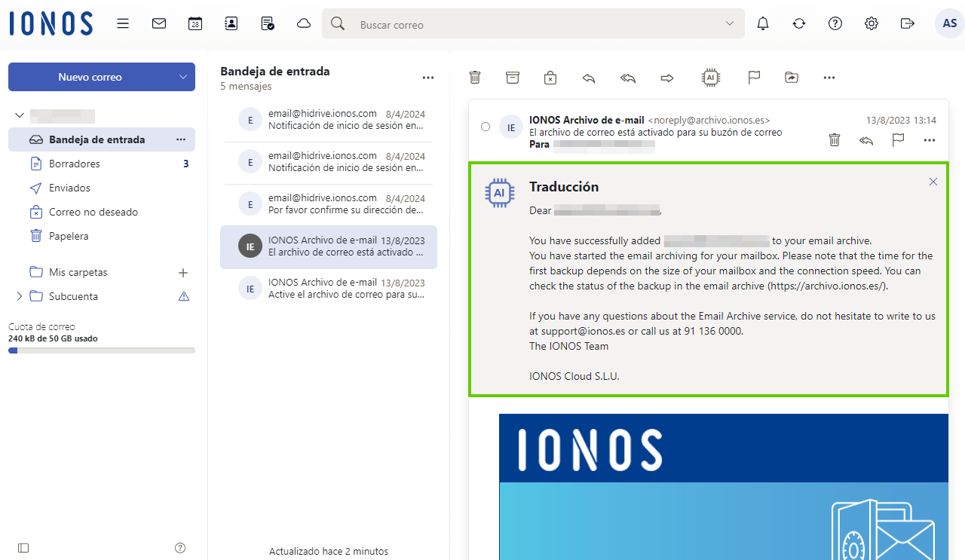
Task: Open the Papelera folder
Action: click(102, 236)
